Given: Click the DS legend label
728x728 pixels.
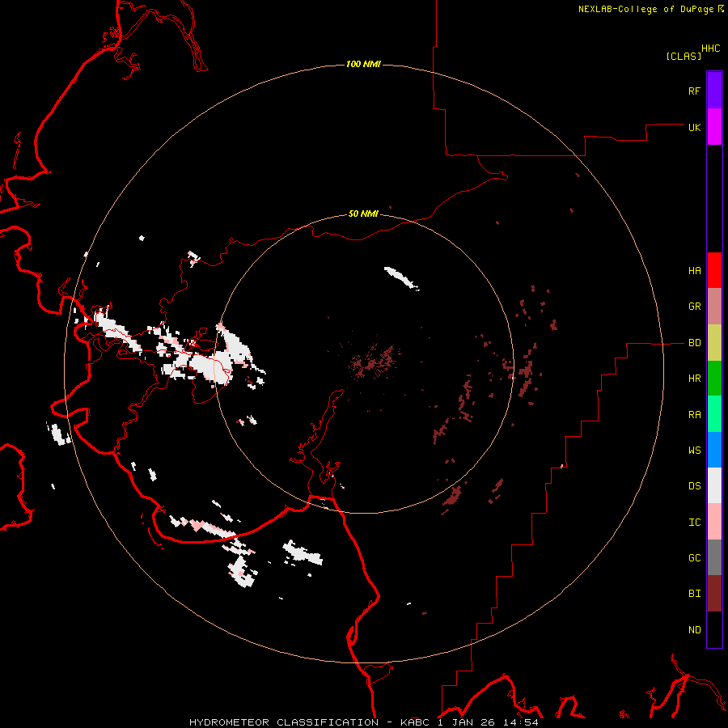Looking at the screenshot, I should tap(695, 485).
